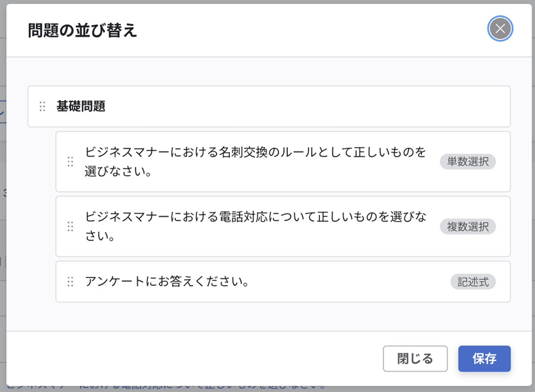Image resolution: width=535 pixels, height=392 pixels.
Task: Click the drag handle on the 名刺交換 question
Action: point(70,162)
